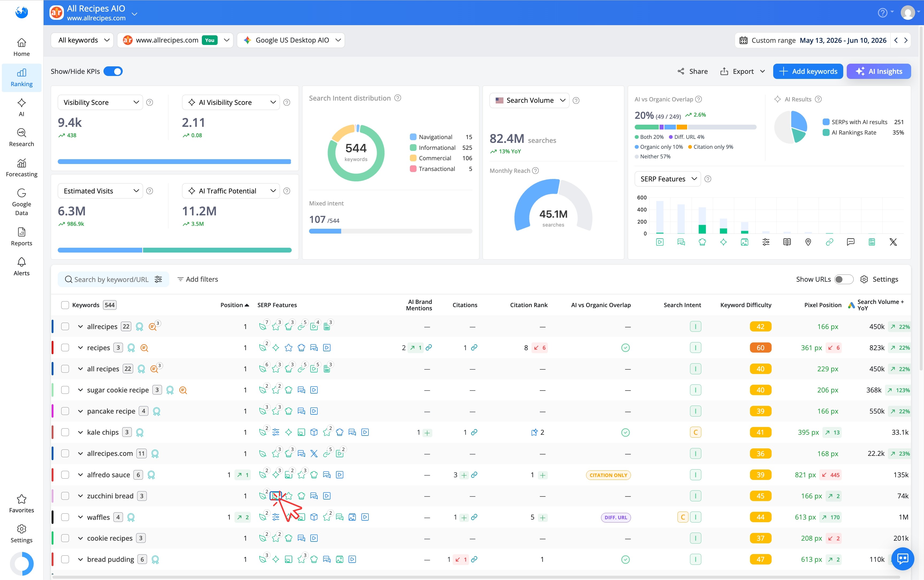Sort table by the Position column header
Image resolution: width=924 pixels, height=580 pixels.
(235, 305)
